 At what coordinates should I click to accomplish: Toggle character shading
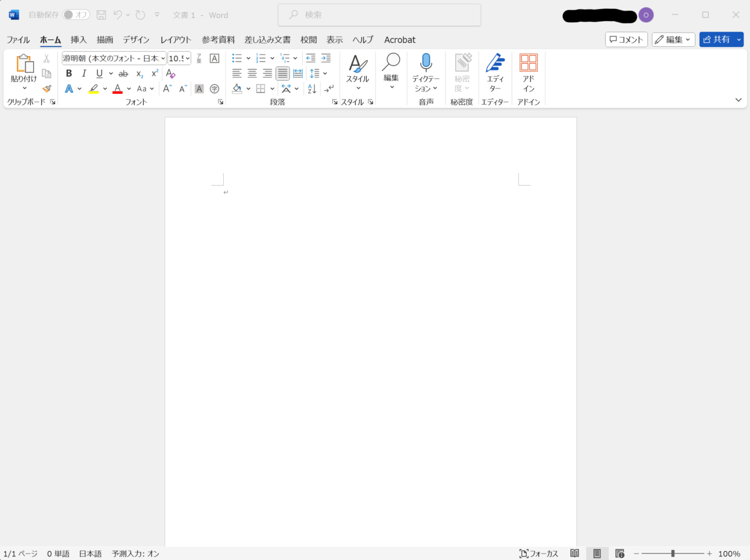pos(199,89)
